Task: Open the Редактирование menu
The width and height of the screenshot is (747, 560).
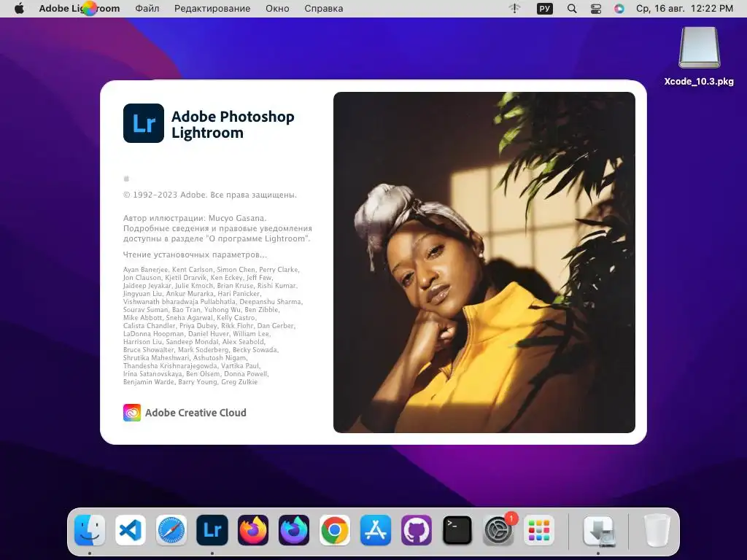Action: point(212,9)
